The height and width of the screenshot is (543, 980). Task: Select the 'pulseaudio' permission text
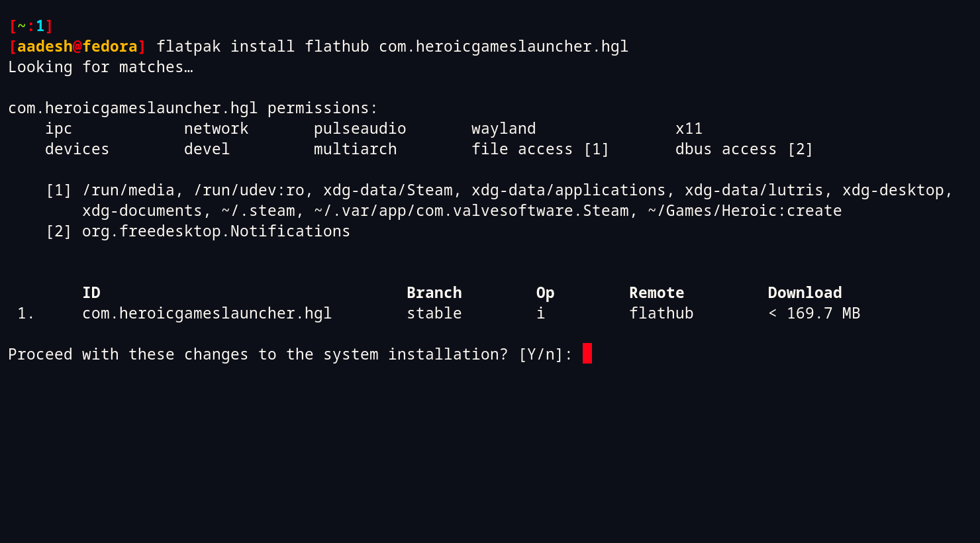point(360,128)
